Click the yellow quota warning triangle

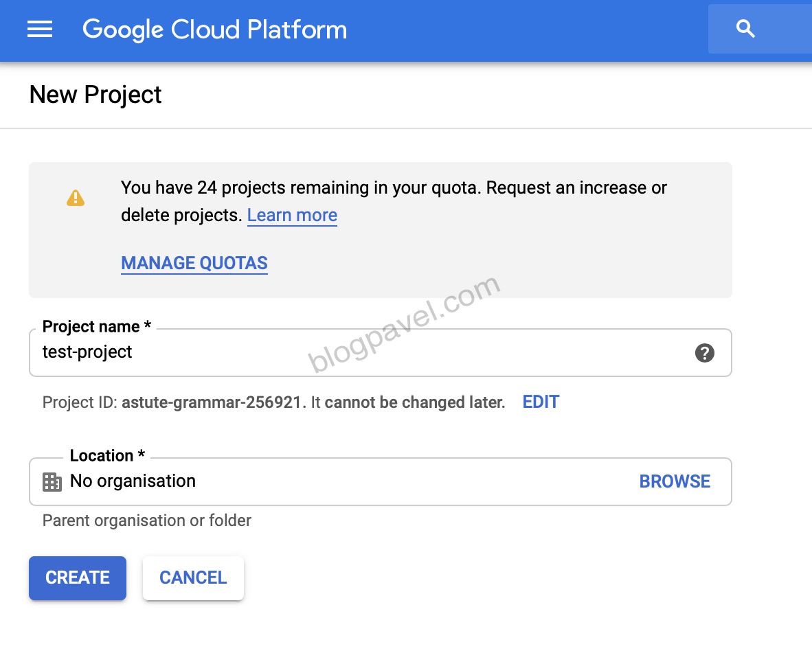pyautogui.click(x=76, y=198)
